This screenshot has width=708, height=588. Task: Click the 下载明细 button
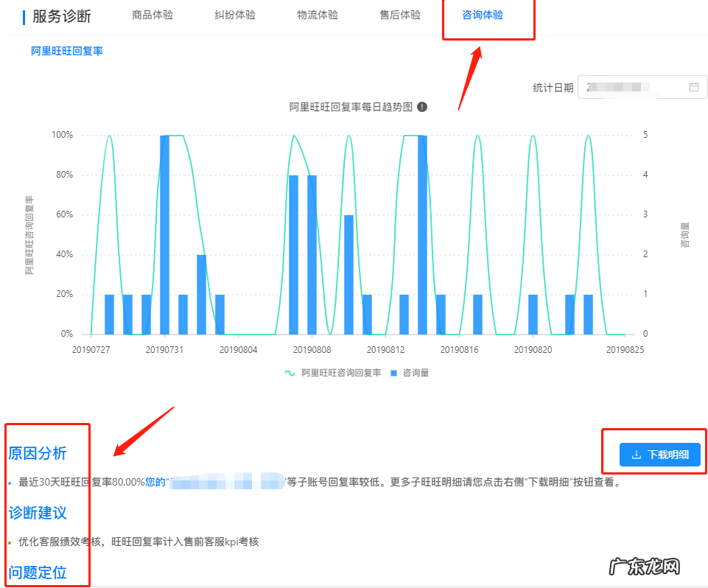point(659,454)
